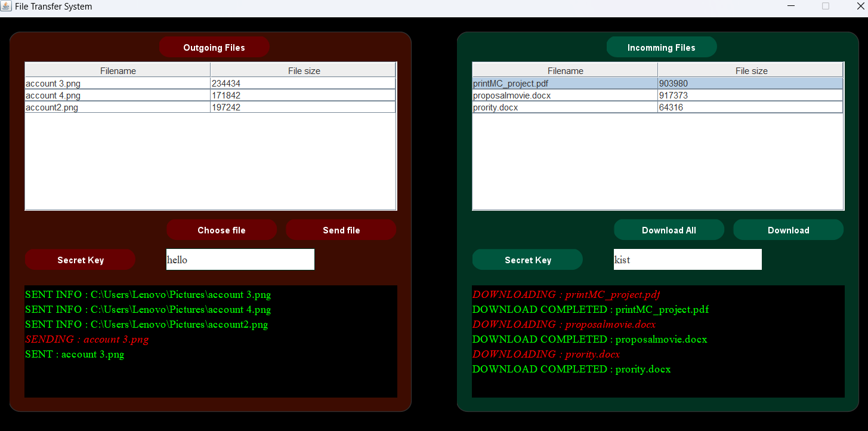Close the File Transfer System window
Viewport: 868px width, 431px height.
(x=860, y=6)
